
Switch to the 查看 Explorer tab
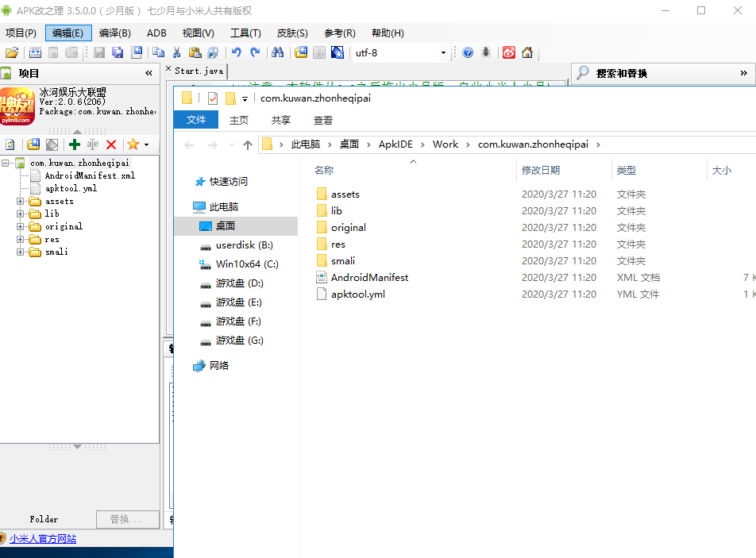tap(323, 118)
